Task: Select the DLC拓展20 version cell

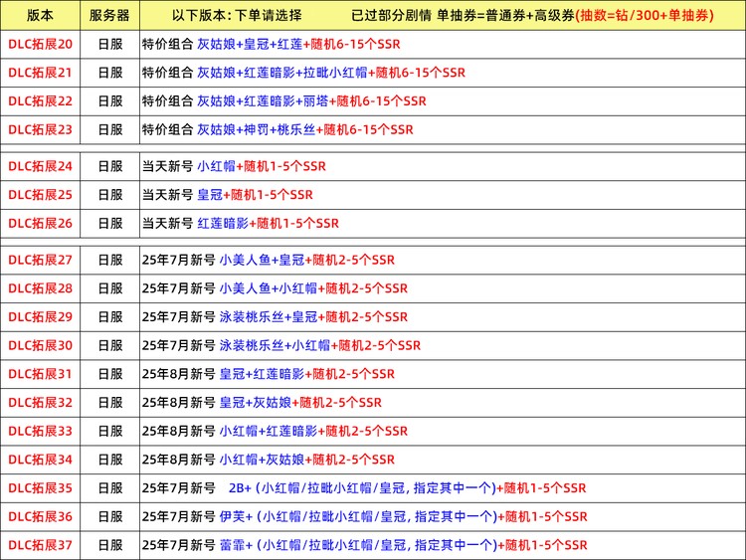Action: click(x=40, y=44)
